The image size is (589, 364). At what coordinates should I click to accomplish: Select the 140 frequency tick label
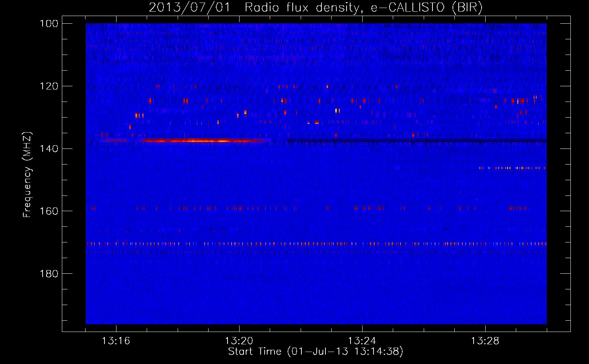[x=50, y=149]
